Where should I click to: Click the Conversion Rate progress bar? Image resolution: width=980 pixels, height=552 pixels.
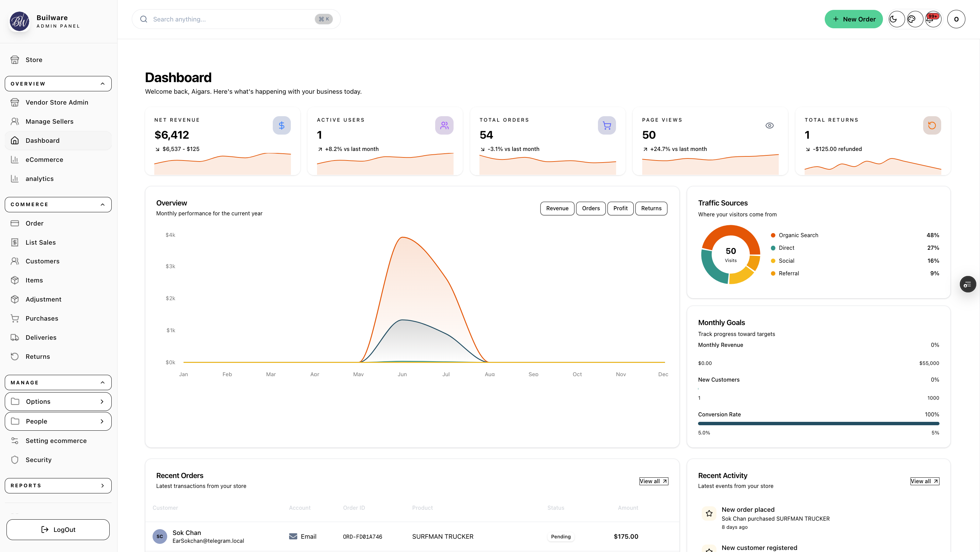(x=818, y=423)
